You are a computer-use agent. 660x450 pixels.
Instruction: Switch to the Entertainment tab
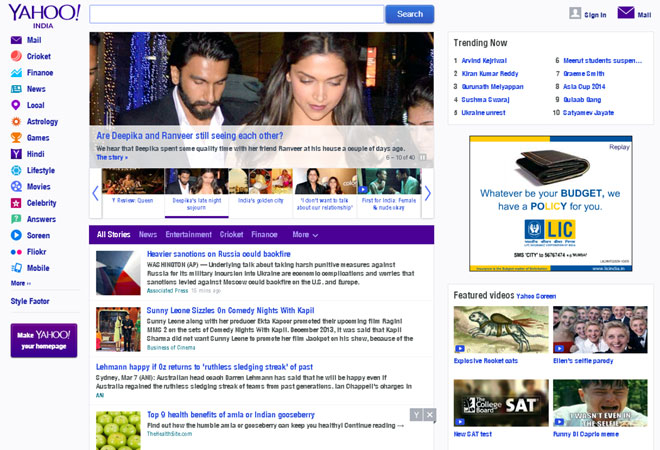(x=188, y=234)
